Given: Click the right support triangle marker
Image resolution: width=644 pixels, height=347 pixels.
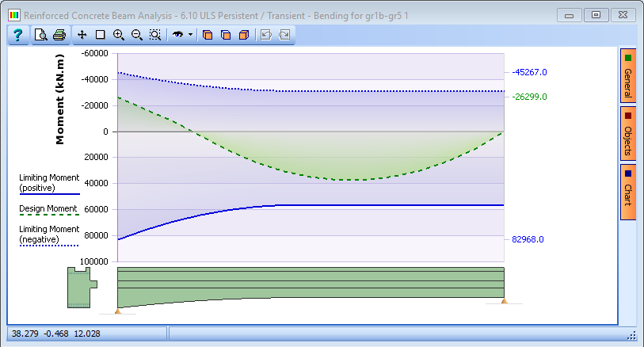Looking at the screenshot, I should (x=505, y=301).
